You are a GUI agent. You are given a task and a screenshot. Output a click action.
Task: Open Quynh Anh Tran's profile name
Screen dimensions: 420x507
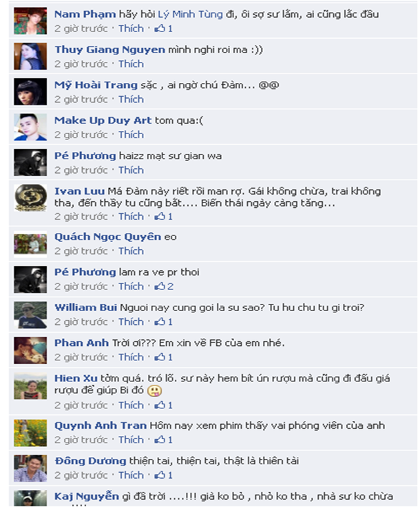tap(101, 425)
